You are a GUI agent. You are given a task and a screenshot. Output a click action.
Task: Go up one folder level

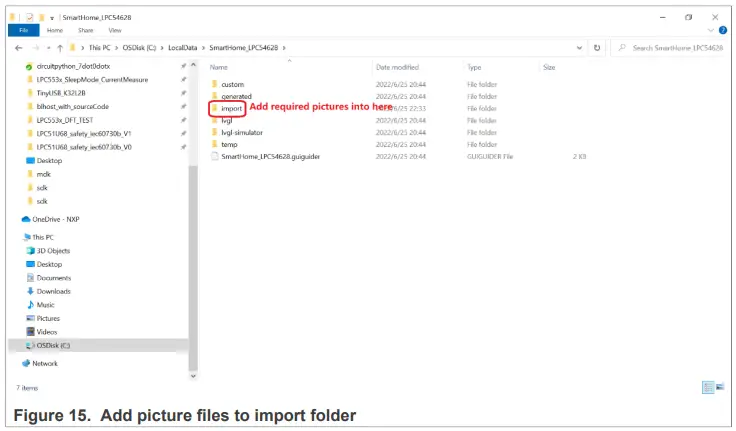click(x=59, y=47)
